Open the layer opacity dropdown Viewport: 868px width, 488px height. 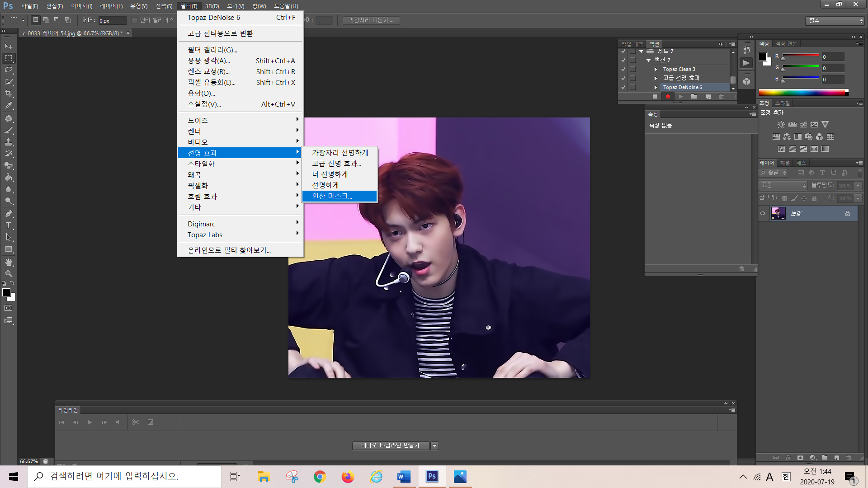tap(858, 186)
